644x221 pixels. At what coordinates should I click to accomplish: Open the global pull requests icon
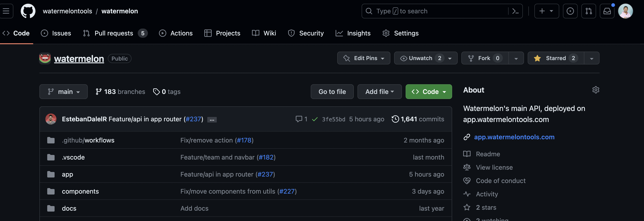point(588,11)
